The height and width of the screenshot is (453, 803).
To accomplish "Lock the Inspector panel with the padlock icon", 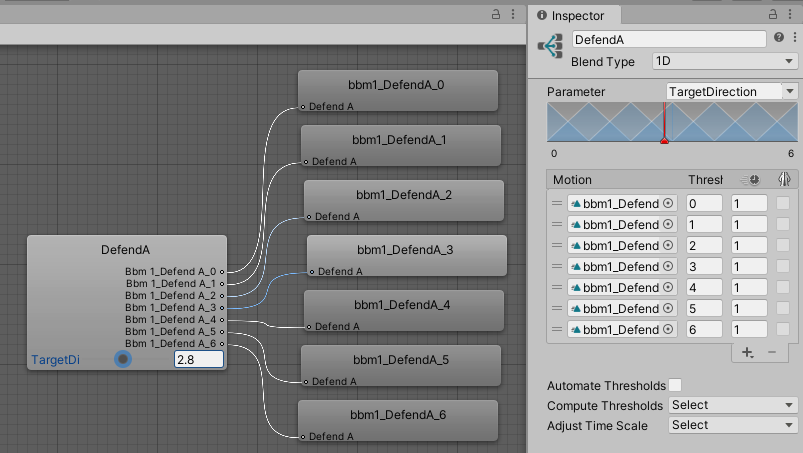I will click(774, 15).
